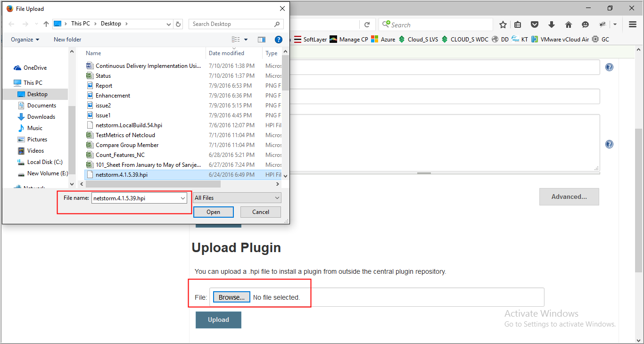Select netstorm.LocalBuild.54.hpi file
Screen dimensions: 644x344
129,125
